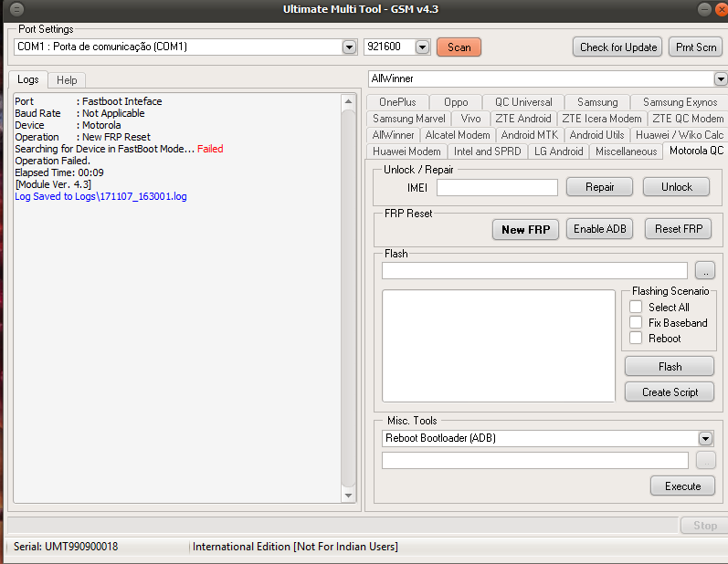Open the Samsung tab
Image resolution: width=728 pixels, height=564 pixels.
point(597,102)
